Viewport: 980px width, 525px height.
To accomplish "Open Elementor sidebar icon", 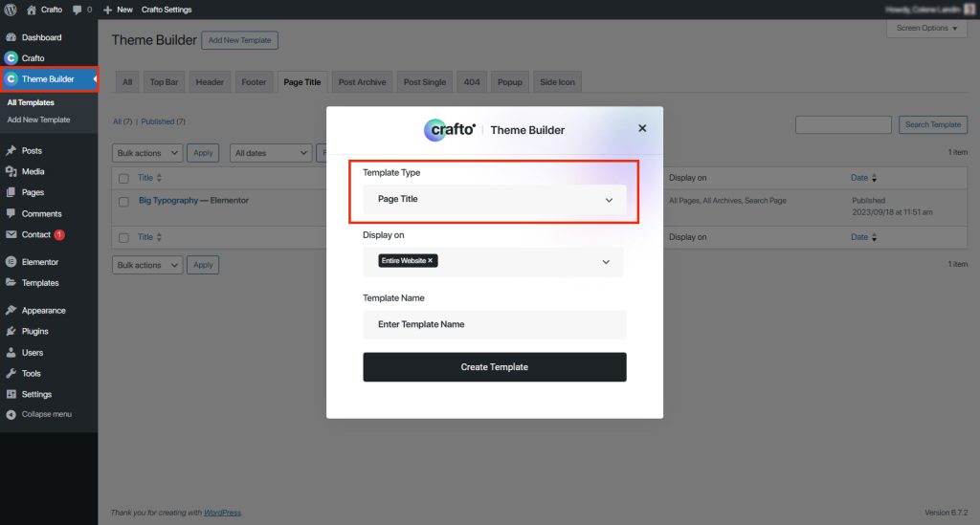I will [11, 262].
